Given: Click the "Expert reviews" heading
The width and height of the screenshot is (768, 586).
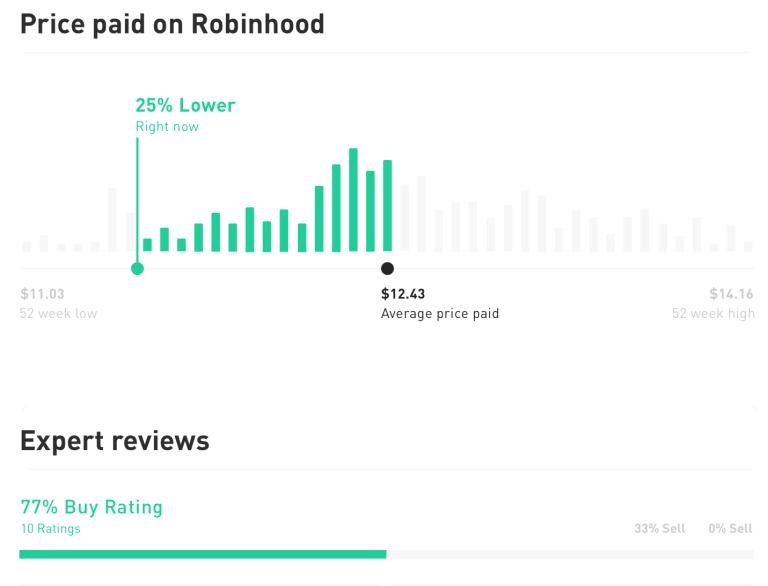Looking at the screenshot, I should [114, 441].
